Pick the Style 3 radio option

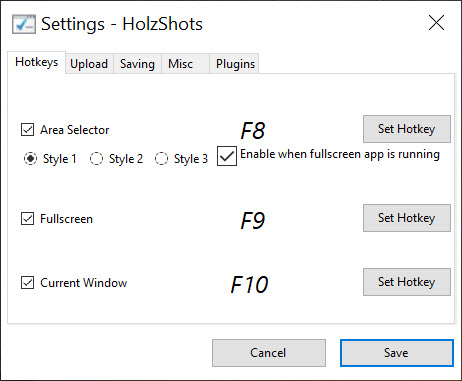pos(161,159)
